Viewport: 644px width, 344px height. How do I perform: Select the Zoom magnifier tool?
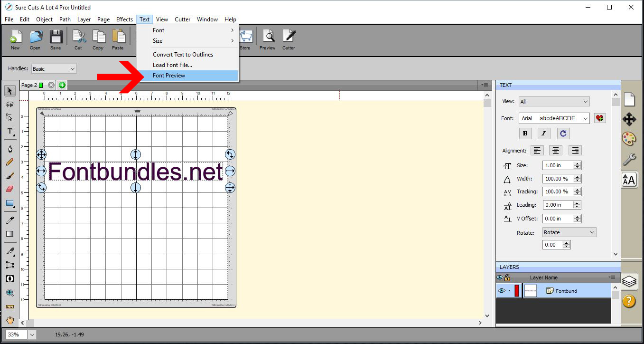coord(9,293)
